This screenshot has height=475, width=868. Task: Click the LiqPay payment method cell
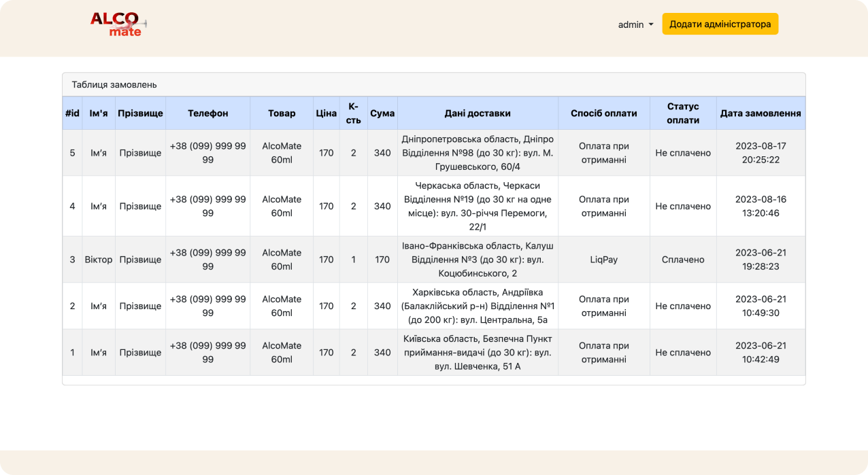click(604, 260)
